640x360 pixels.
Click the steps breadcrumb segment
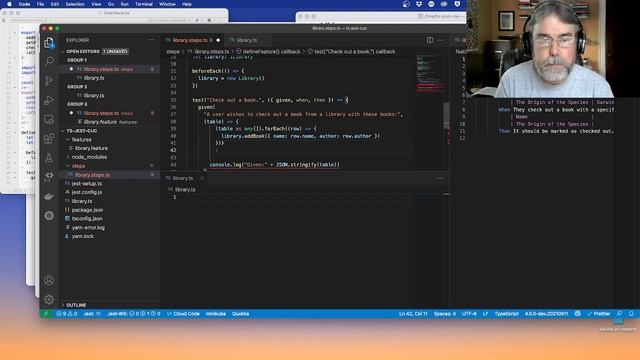coord(173,52)
